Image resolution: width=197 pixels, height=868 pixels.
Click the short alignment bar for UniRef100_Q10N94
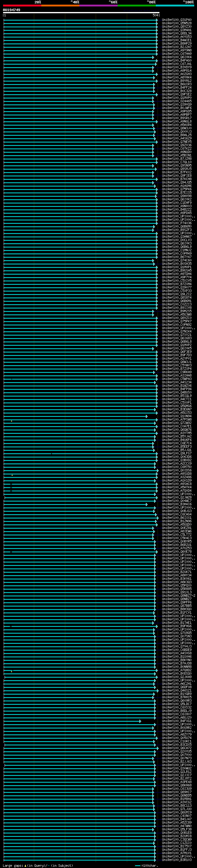[75, 417]
